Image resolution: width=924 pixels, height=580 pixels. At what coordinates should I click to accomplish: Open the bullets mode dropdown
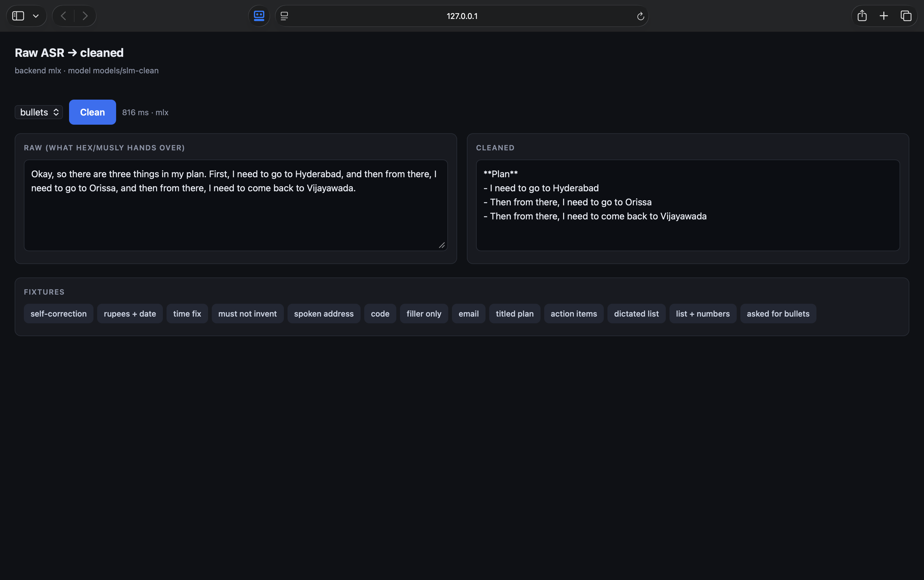(39, 112)
